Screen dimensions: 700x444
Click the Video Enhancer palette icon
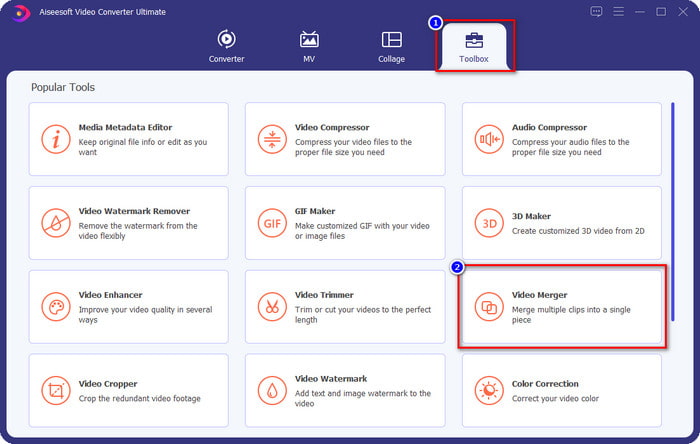(56, 307)
